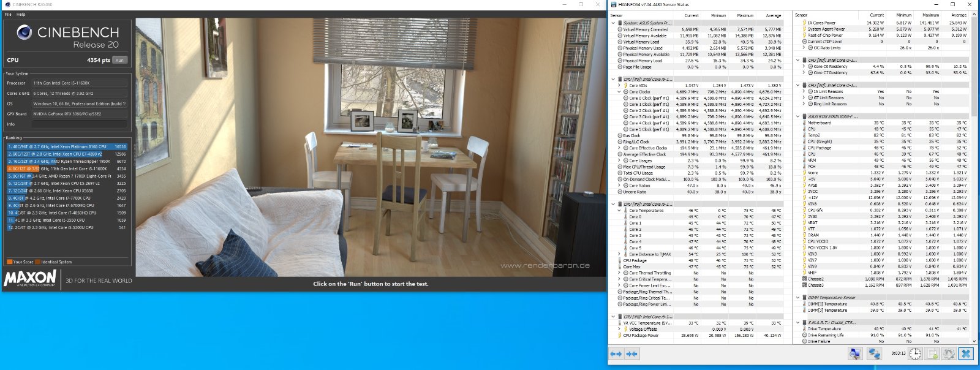The height and width of the screenshot is (370, 980).
Task: Click the Cinebench title bar app icon
Action: (7, 4)
